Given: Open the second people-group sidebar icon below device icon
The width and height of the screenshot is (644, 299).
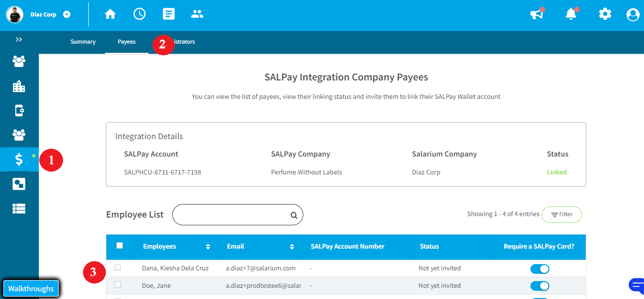Looking at the screenshot, I should (19, 135).
